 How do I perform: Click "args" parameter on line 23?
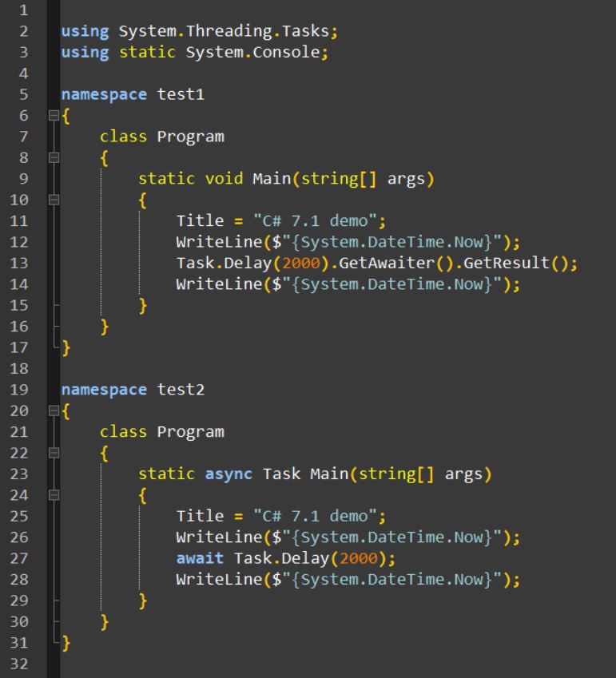coord(463,474)
